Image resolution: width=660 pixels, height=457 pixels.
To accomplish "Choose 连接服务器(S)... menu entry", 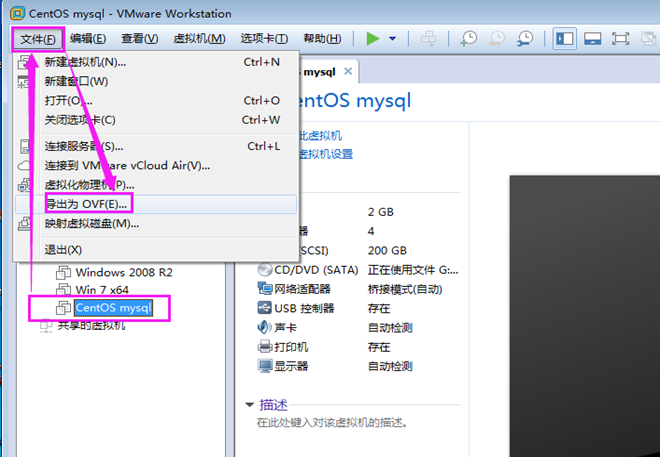I will click(157, 146).
